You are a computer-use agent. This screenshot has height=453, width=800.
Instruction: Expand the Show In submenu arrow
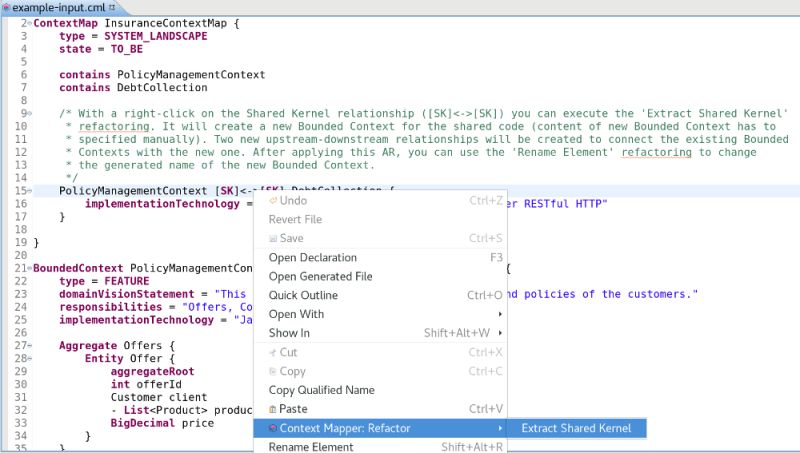click(500, 333)
